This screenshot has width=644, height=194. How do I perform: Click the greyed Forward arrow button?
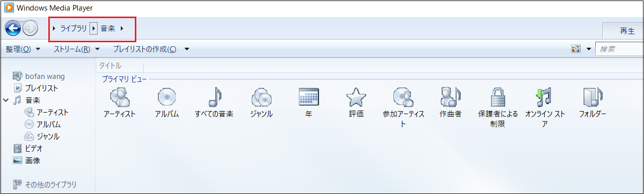[x=30, y=29]
